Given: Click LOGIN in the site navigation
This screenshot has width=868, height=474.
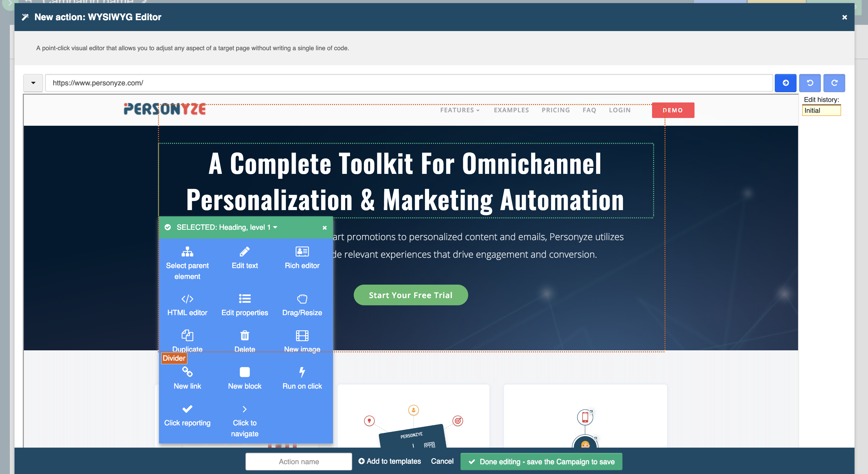Looking at the screenshot, I should tap(620, 110).
